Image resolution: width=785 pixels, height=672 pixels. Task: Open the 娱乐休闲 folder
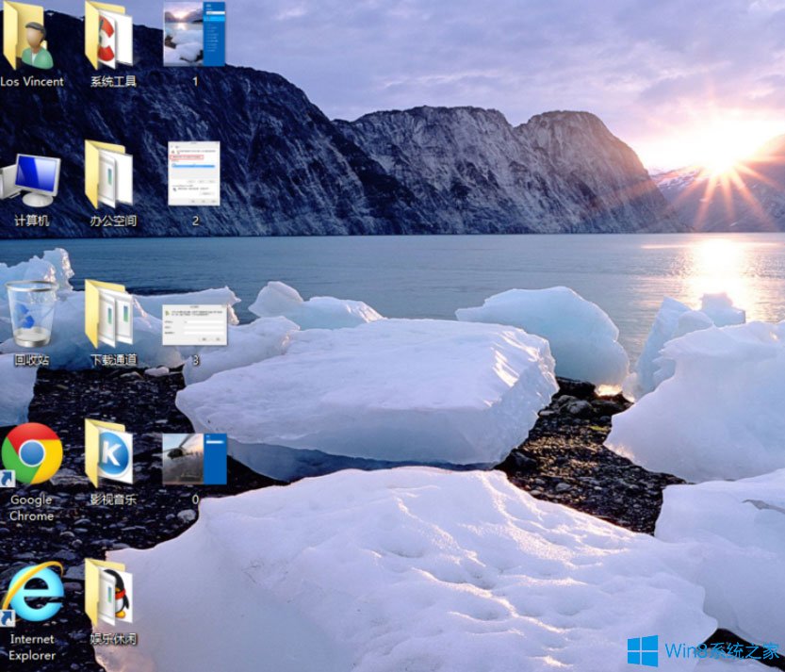point(108,593)
